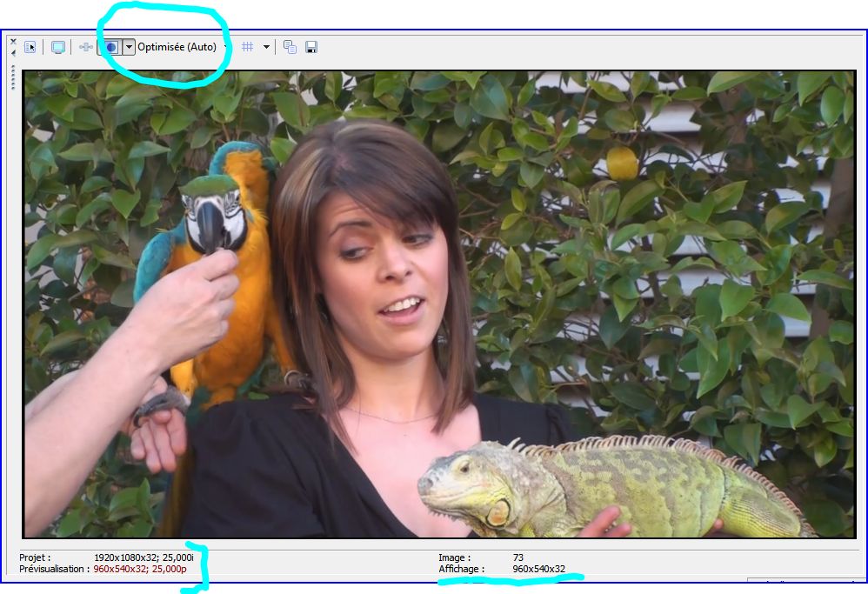
Task: Toggle preview on external monitor
Action: (58, 48)
